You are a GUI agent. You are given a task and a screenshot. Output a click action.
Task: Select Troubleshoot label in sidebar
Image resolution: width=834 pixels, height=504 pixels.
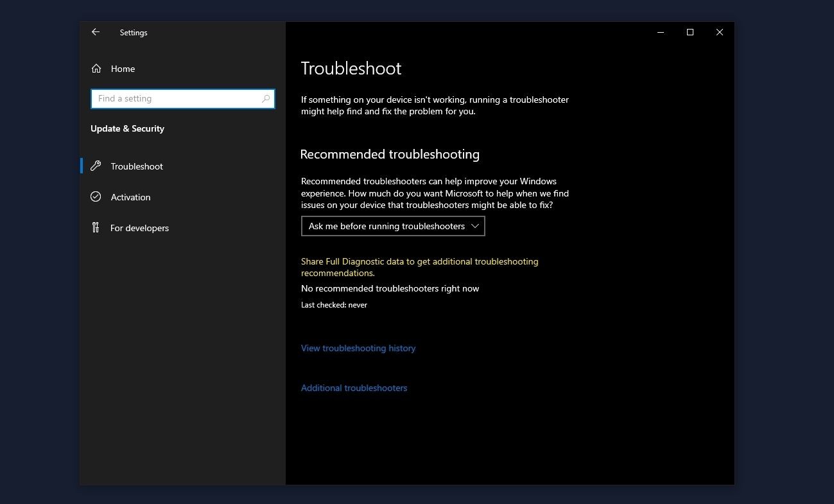coord(137,166)
